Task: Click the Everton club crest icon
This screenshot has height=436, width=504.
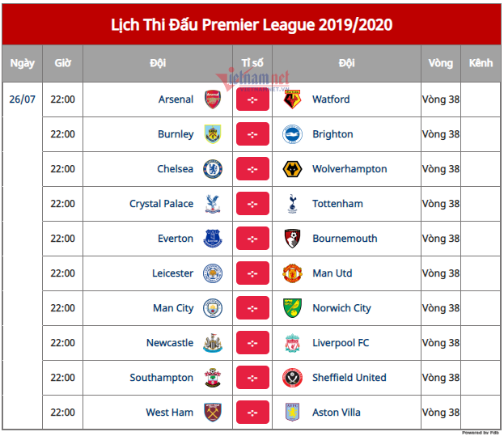Action: (213, 239)
